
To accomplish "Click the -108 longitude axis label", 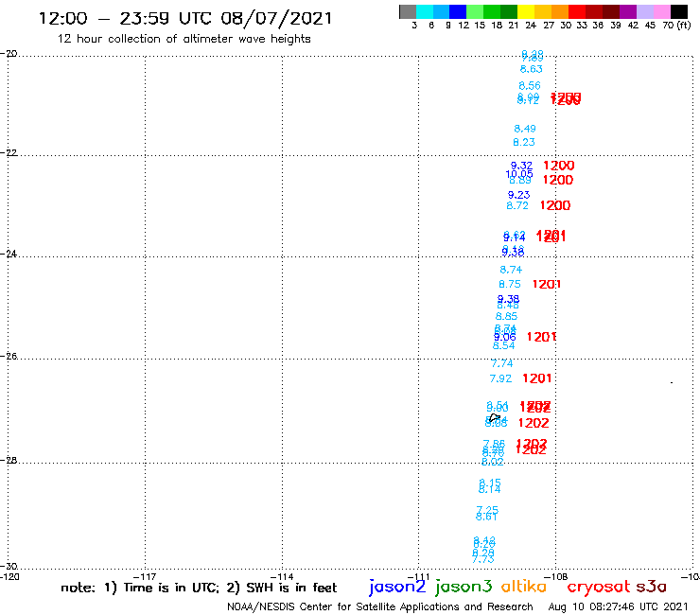I will pyautogui.click(x=555, y=576).
